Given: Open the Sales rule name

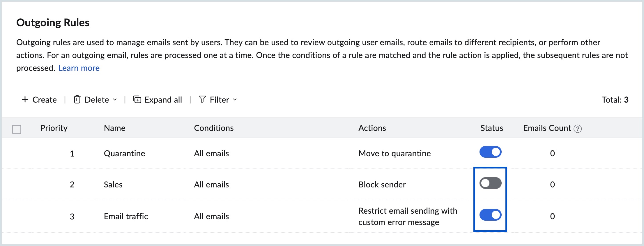Looking at the screenshot, I should 113,184.
